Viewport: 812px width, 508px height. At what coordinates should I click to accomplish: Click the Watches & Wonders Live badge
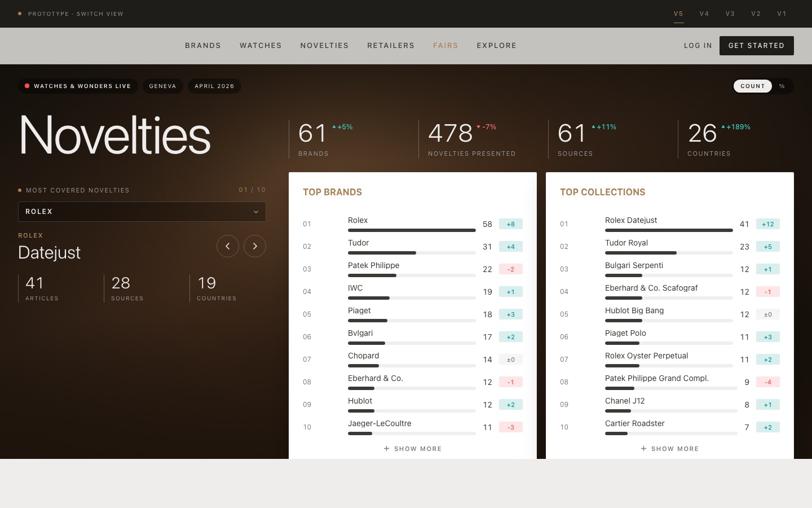[x=78, y=86]
